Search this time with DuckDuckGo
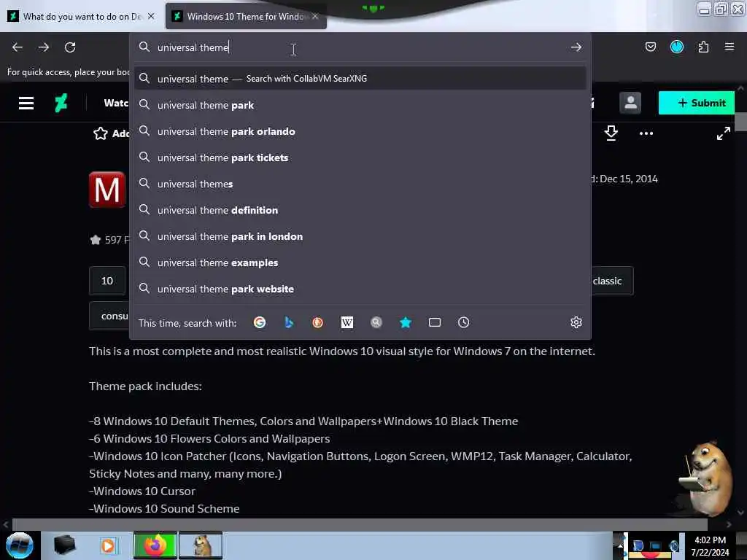The height and width of the screenshot is (560, 747). pyautogui.click(x=318, y=323)
